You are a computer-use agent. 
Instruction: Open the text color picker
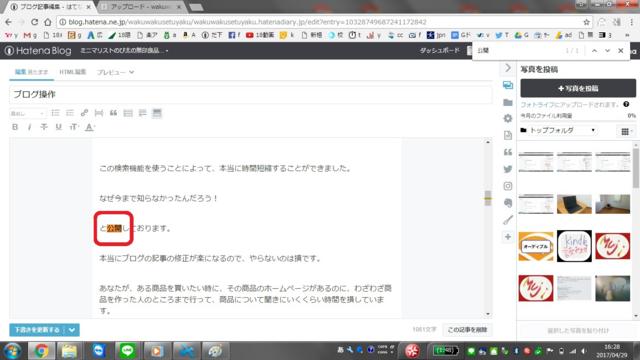pyautogui.click(x=89, y=127)
